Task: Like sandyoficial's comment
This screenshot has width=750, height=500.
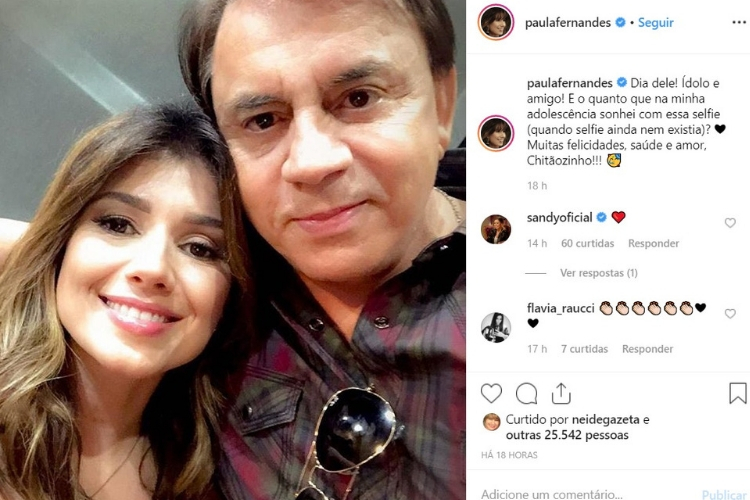Action: tap(730, 223)
